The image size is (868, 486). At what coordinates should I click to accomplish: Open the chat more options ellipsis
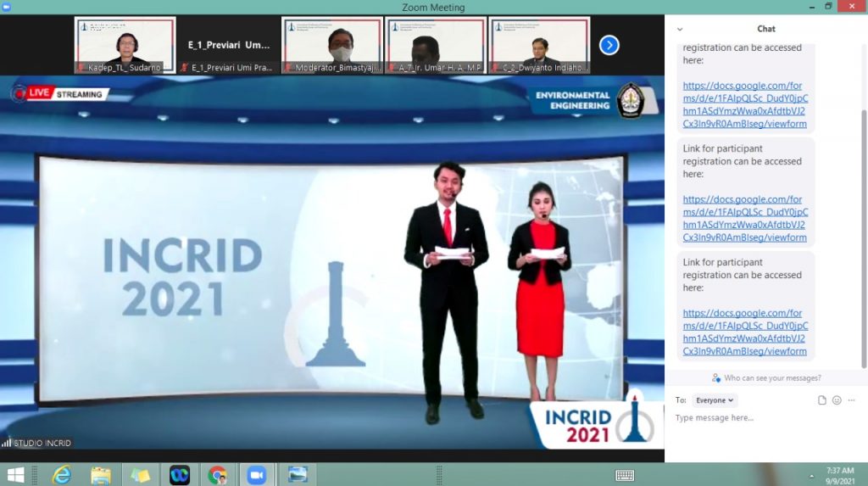click(851, 400)
